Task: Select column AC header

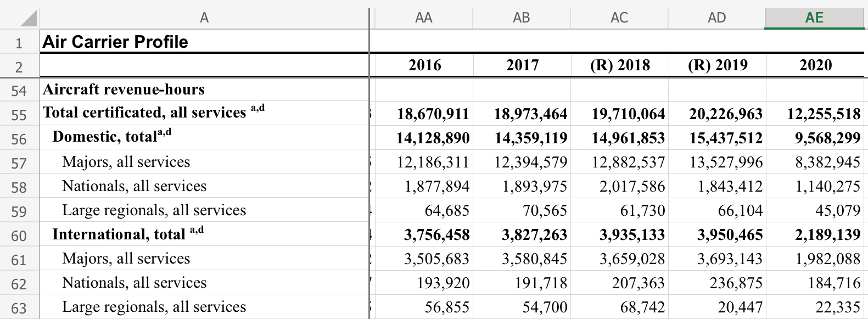Action: [x=619, y=18]
